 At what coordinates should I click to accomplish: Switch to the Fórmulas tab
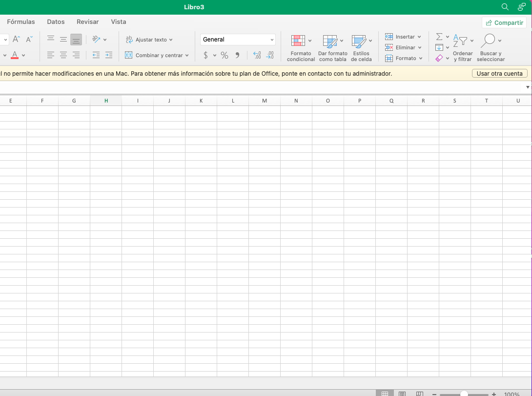21,21
